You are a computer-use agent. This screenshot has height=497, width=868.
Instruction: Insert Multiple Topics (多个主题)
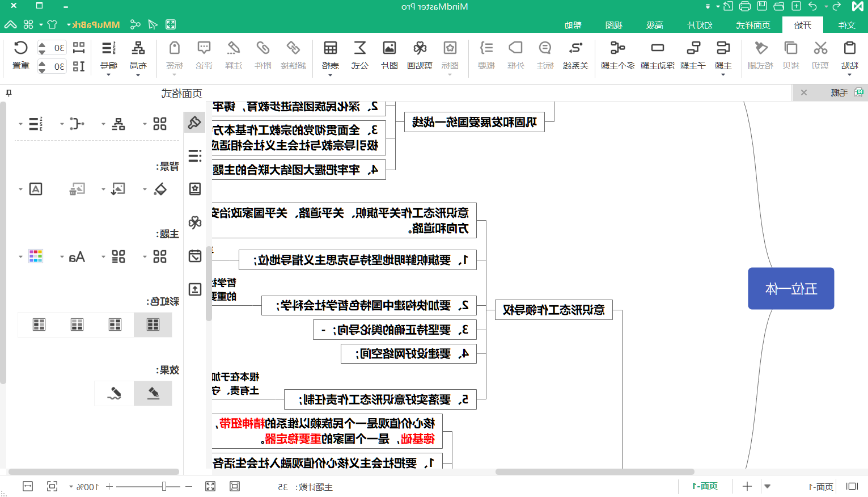[x=617, y=48]
